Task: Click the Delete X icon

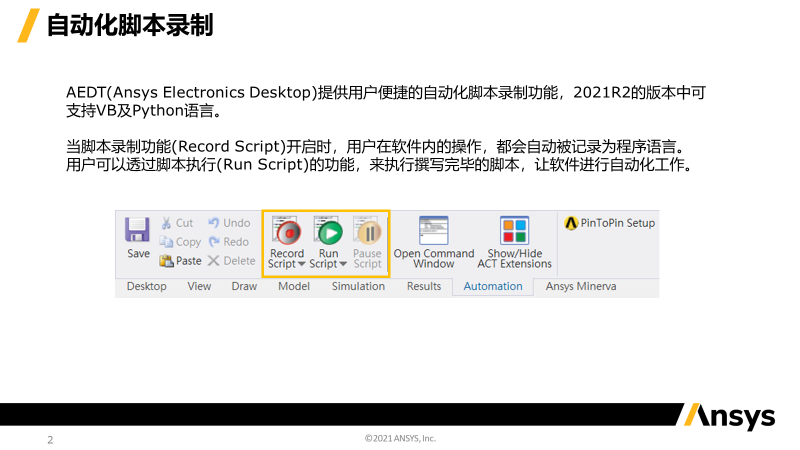Action: 214,261
